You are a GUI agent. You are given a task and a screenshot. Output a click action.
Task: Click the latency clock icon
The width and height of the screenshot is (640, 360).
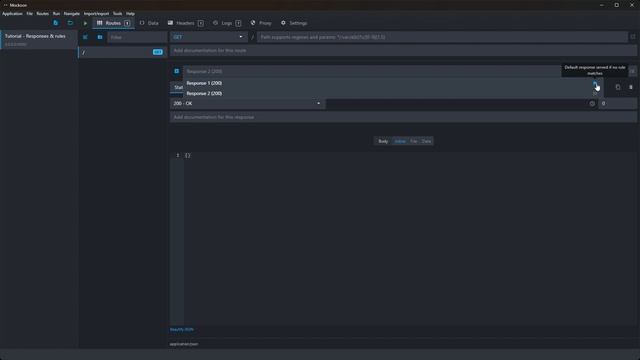click(592, 104)
